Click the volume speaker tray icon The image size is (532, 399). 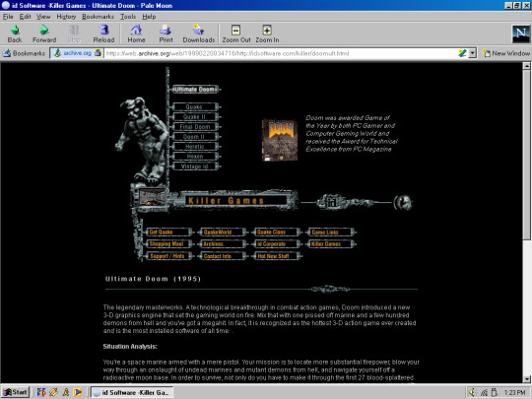point(472,392)
